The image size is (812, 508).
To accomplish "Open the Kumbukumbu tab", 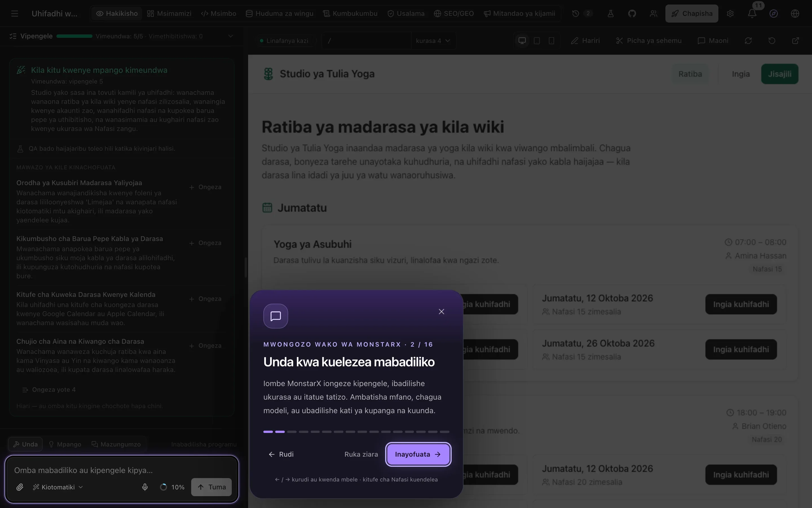I will click(x=350, y=14).
